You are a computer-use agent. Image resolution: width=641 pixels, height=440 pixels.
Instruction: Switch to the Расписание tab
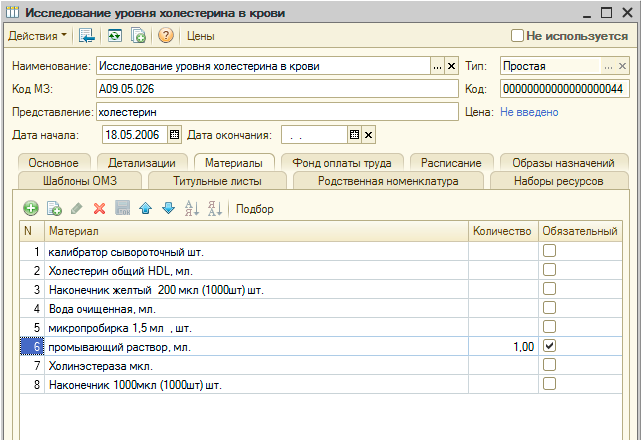(451, 163)
